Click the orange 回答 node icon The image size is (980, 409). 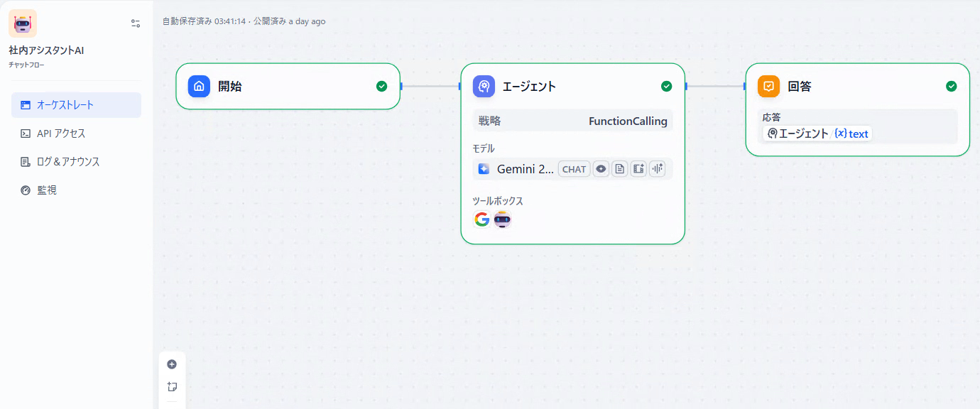coord(768,86)
